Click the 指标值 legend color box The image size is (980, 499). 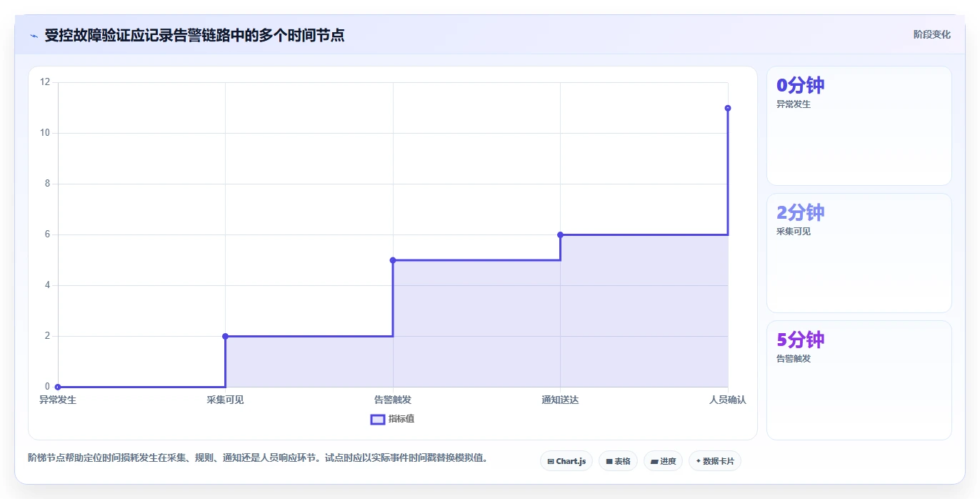pyautogui.click(x=378, y=419)
